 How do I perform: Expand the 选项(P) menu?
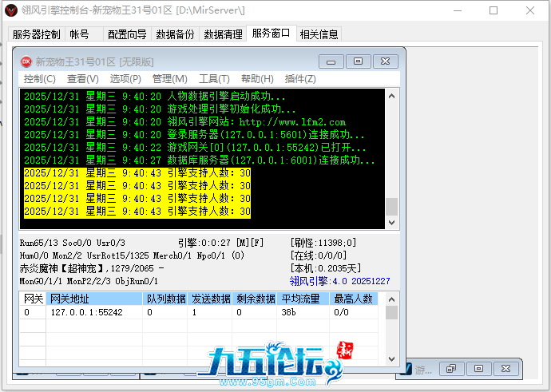coord(125,79)
